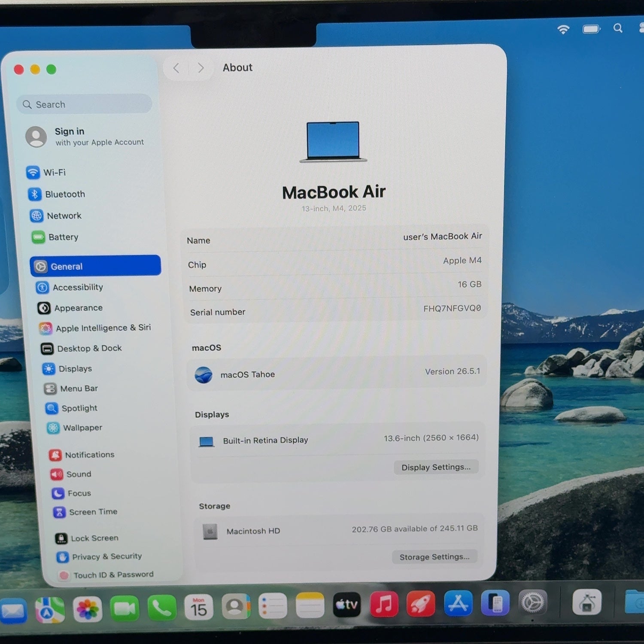This screenshot has width=644, height=644.
Task: Open Spotlight search from the menu bar
Action: click(x=618, y=28)
